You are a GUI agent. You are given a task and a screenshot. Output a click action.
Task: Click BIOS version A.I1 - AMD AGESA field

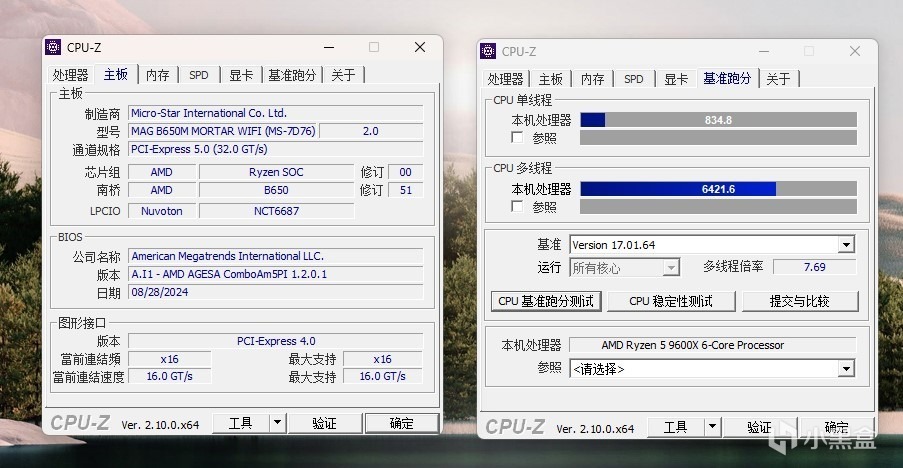(x=275, y=274)
